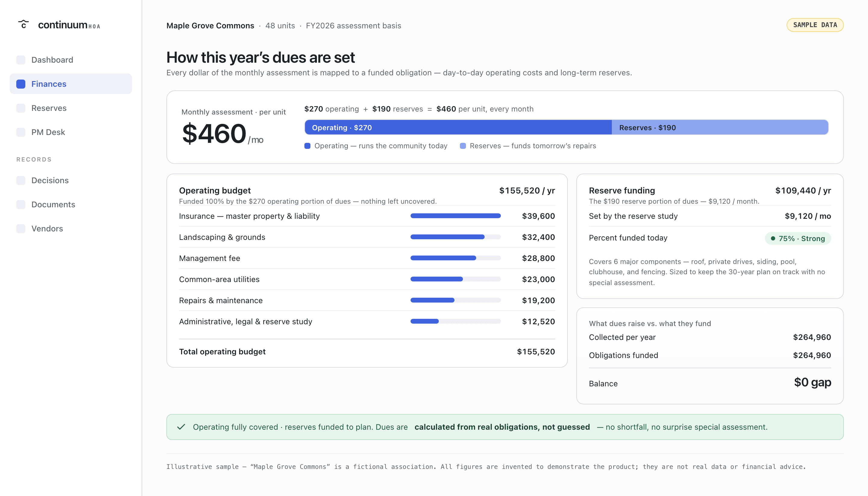Click the 'Collected per year' row label

622,337
